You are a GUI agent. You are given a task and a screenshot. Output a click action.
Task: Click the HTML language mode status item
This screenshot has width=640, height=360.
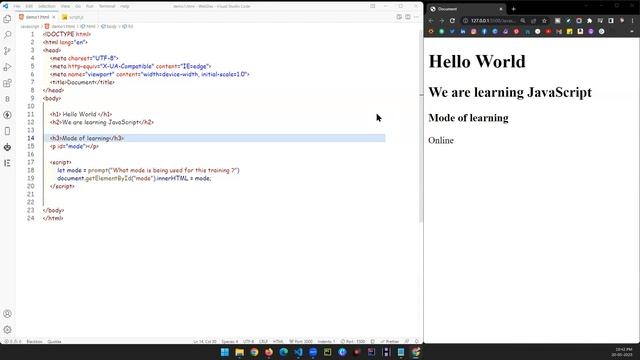[278, 341]
